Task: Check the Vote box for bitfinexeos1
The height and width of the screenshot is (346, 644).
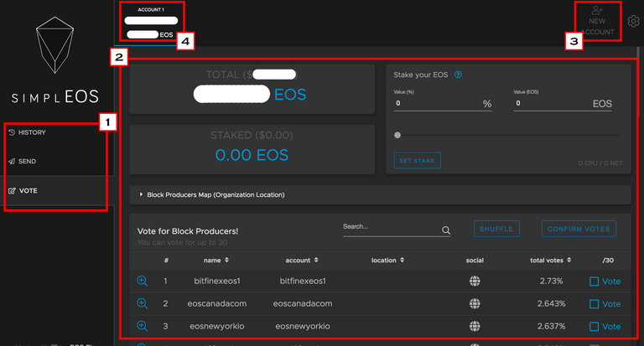Action: [x=594, y=281]
